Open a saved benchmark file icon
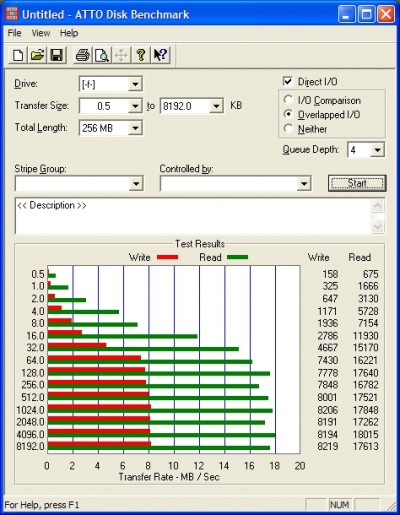Viewport: 400px width, 515px height. pos(37,55)
